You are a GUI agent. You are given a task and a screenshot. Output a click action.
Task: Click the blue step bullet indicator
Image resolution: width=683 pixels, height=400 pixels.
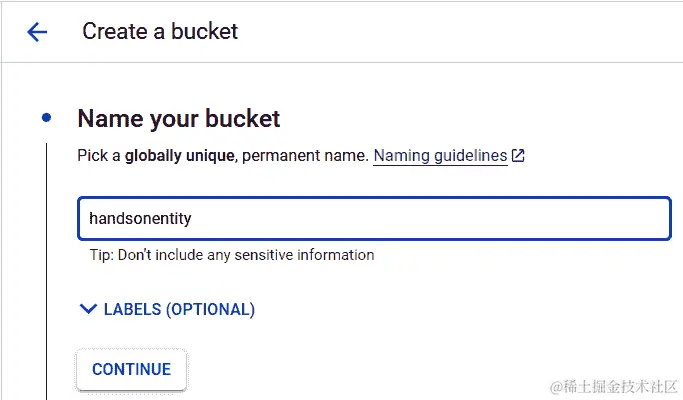coord(47,118)
